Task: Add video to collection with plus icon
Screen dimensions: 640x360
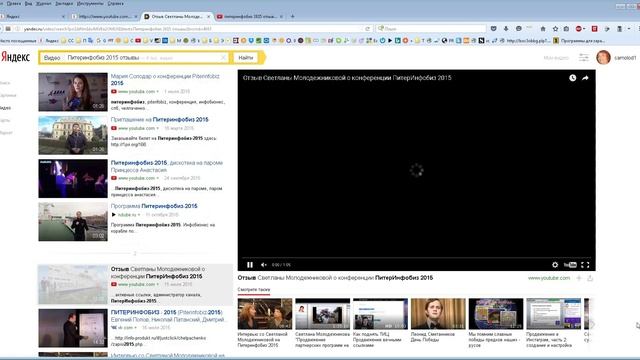Action: click(579, 278)
